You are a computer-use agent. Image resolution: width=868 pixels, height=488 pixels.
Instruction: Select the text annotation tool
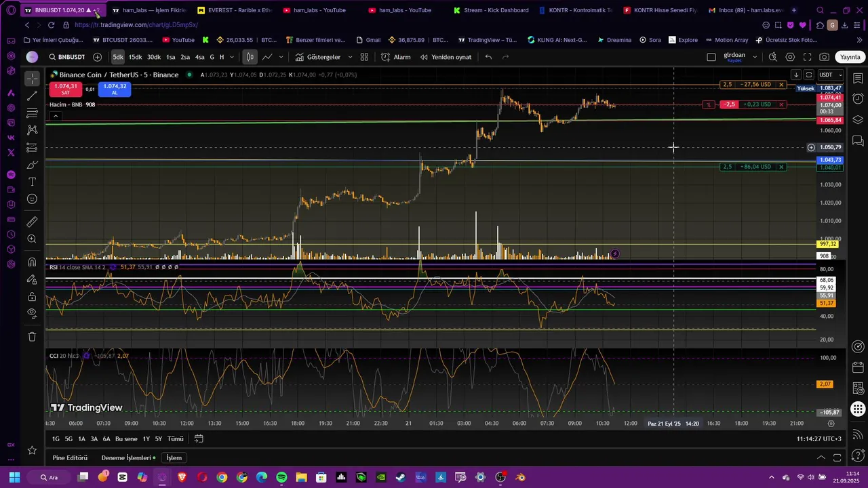tap(32, 182)
